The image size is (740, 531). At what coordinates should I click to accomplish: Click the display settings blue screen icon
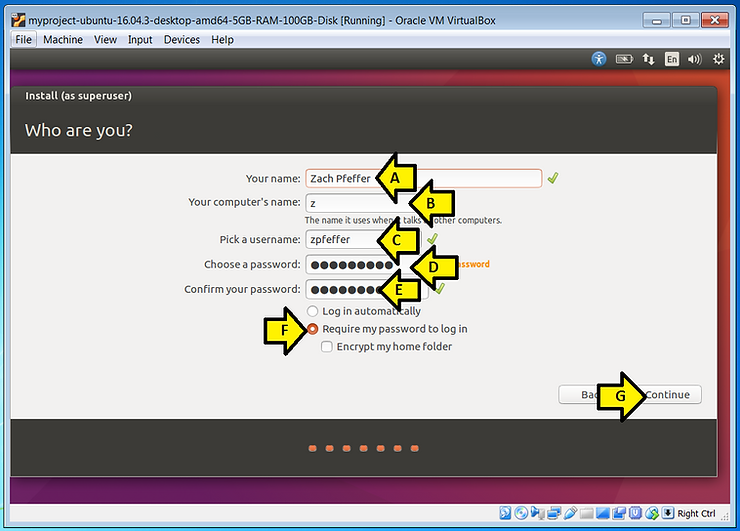pyautogui.click(x=603, y=513)
